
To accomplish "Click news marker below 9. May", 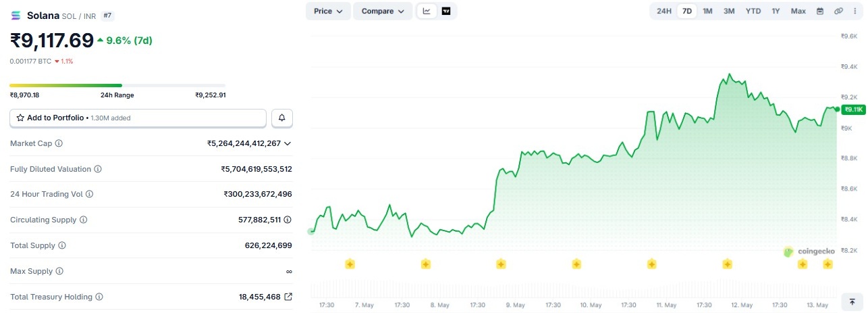I will pyautogui.click(x=501, y=264).
